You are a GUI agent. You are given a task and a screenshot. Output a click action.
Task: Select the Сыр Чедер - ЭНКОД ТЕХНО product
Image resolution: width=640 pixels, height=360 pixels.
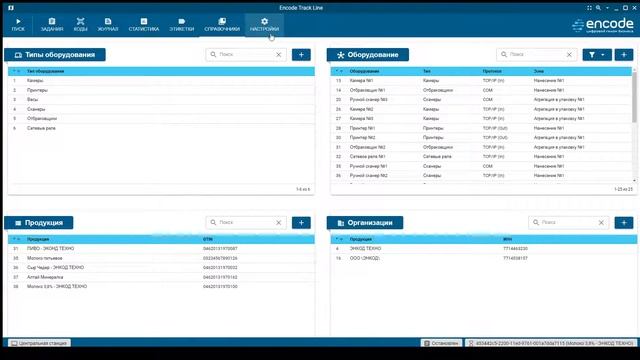(x=161, y=268)
